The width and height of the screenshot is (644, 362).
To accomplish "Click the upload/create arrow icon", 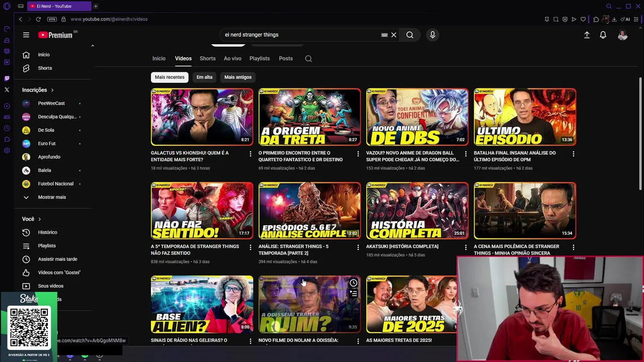I will pyautogui.click(x=587, y=35).
